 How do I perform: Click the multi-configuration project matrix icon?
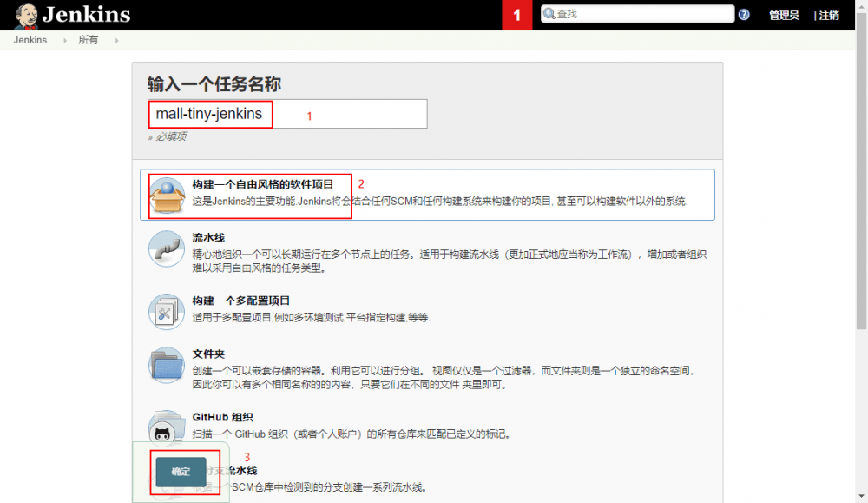coord(168,313)
